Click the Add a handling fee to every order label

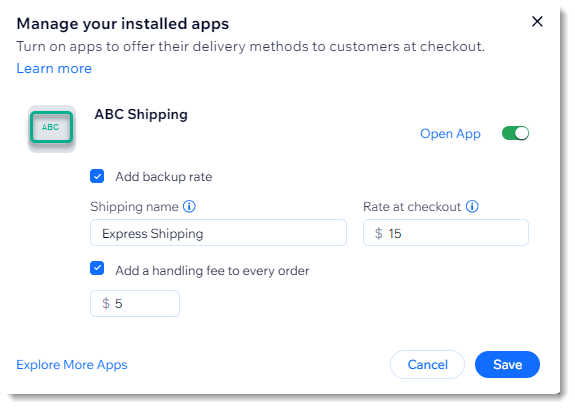tap(212, 271)
